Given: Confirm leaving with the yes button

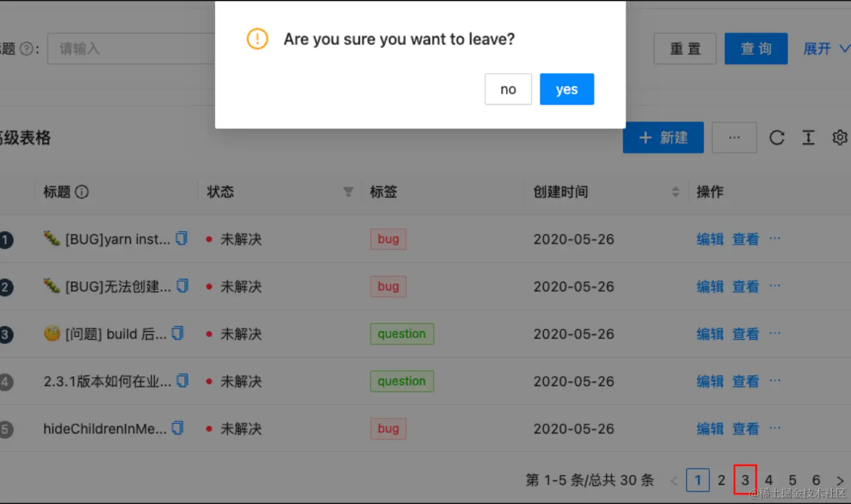Looking at the screenshot, I should [567, 89].
